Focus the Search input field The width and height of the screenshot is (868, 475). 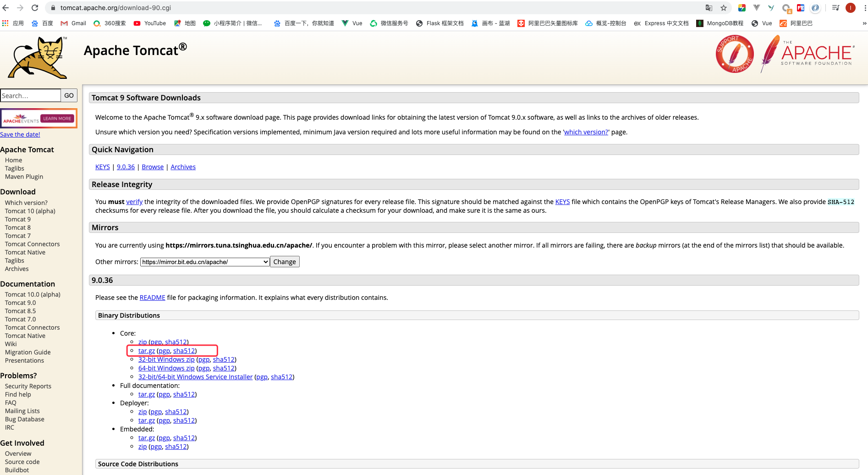pos(30,95)
